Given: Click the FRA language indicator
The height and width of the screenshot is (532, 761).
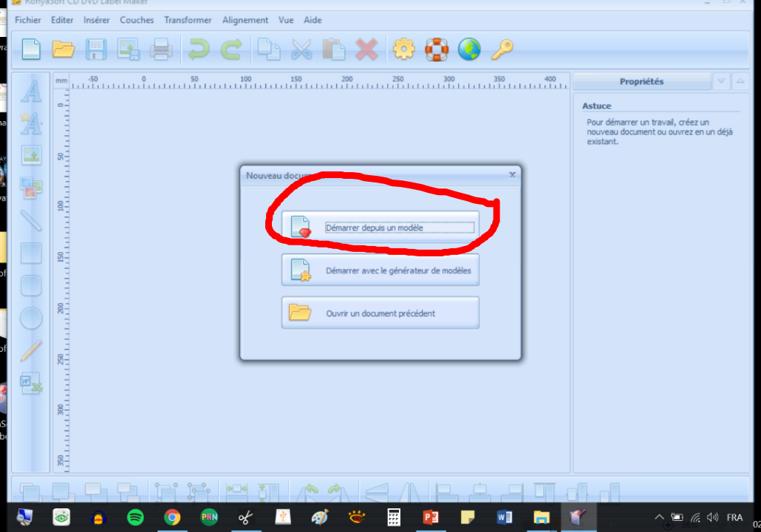Looking at the screenshot, I should (x=734, y=517).
